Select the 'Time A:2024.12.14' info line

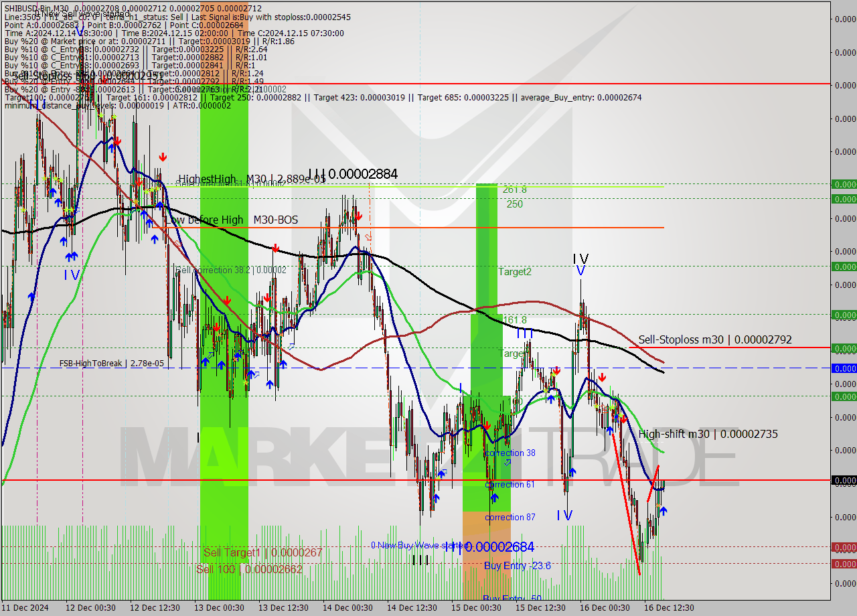(x=174, y=33)
